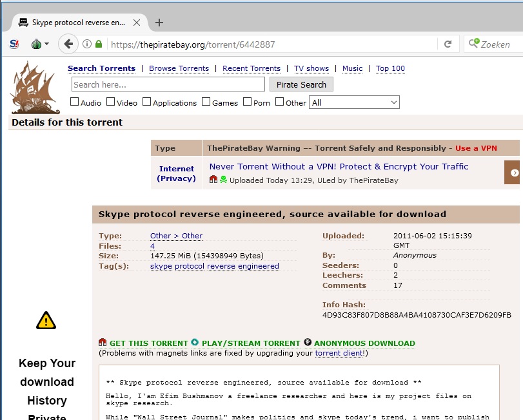
Task: Click the upload date 2011-06-02 15:15:39
Action: click(x=432, y=236)
